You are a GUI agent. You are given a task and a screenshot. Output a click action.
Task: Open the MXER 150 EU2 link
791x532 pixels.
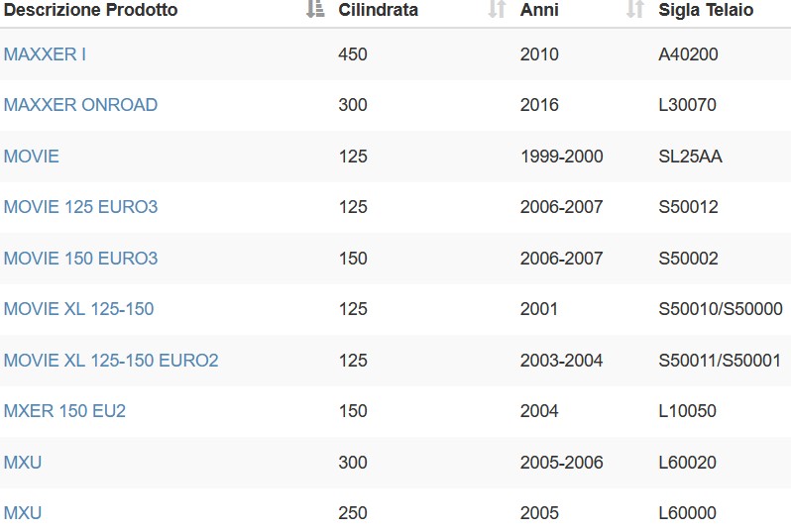(x=64, y=410)
